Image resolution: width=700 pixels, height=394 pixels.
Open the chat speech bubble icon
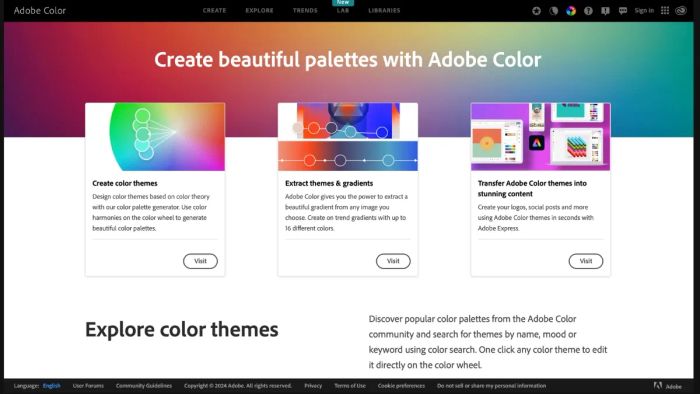coord(623,11)
